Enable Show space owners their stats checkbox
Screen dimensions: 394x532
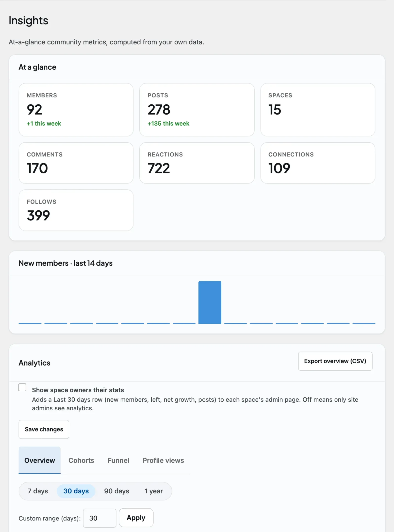[x=22, y=387]
